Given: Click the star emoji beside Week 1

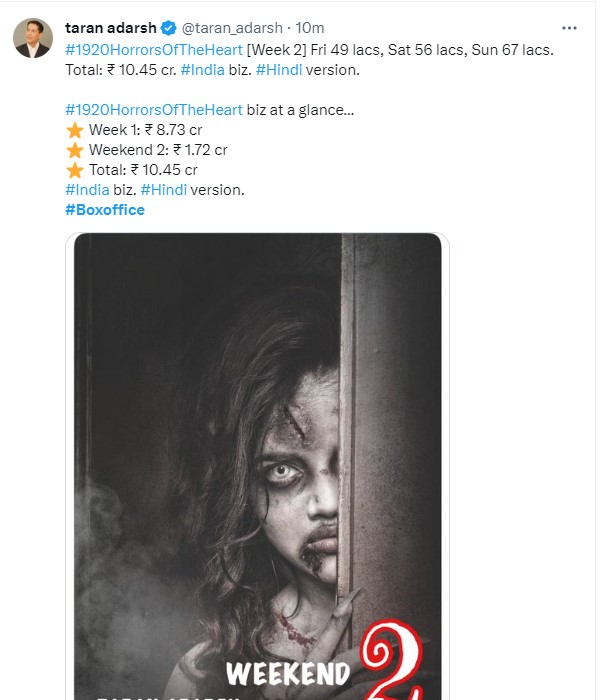Looking at the screenshot, I should 75,130.
